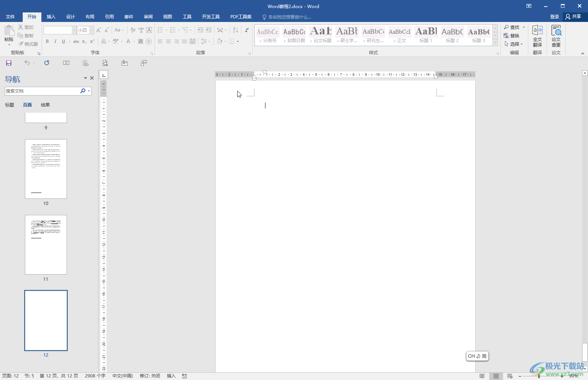Toggle center alignment
This screenshot has width=588, height=380.
click(168, 41)
